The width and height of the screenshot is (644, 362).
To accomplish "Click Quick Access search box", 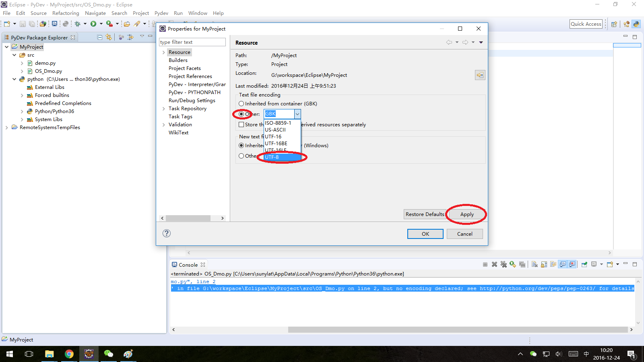I will [586, 24].
